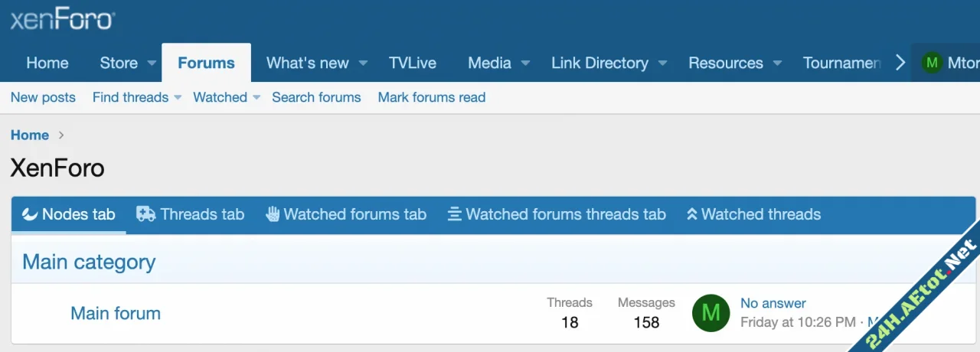Expand the Media dropdown arrow
Viewport: 980px width, 352px height.
(x=525, y=63)
